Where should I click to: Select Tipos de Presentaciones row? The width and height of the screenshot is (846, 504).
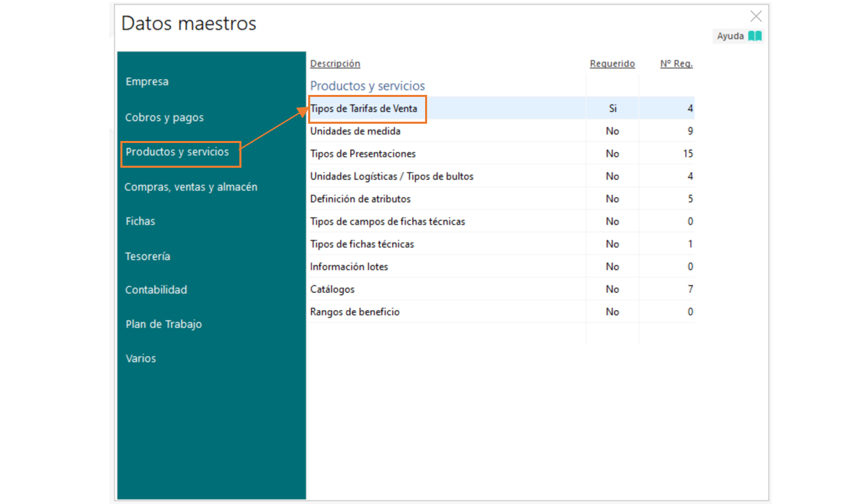tap(362, 154)
